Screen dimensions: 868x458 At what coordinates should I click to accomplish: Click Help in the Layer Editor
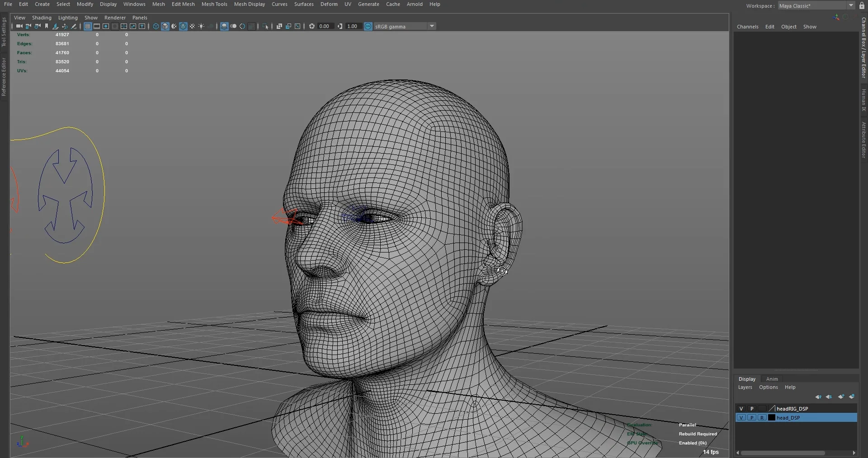coord(790,388)
